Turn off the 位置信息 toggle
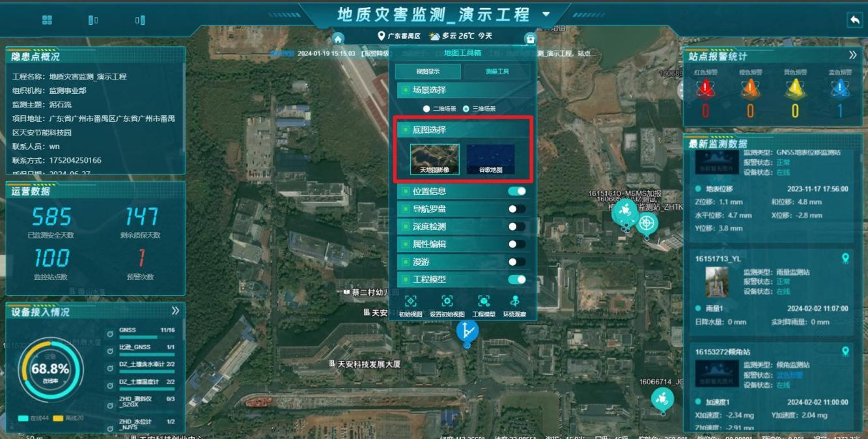Image resolution: width=868 pixels, height=439 pixels. [x=516, y=191]
